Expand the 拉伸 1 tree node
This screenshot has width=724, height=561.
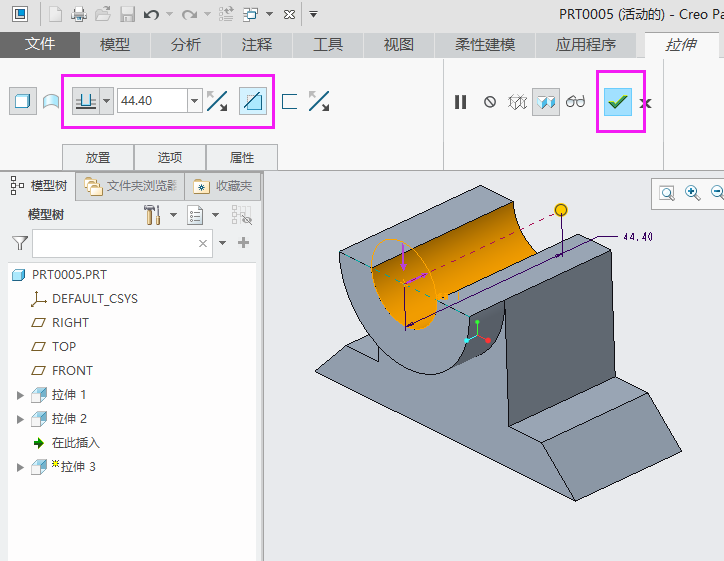[x=20, y=395]
